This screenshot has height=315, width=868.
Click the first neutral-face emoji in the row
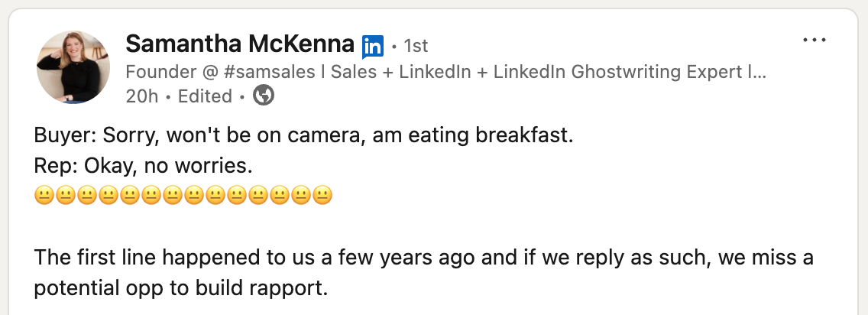[x=44, y=196]
